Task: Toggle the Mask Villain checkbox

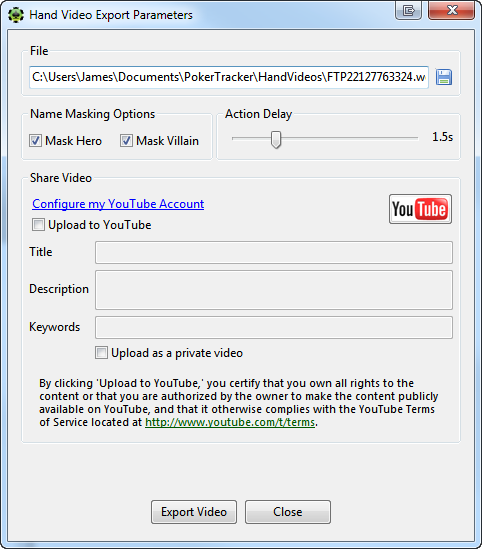Action: coord(126,141)
